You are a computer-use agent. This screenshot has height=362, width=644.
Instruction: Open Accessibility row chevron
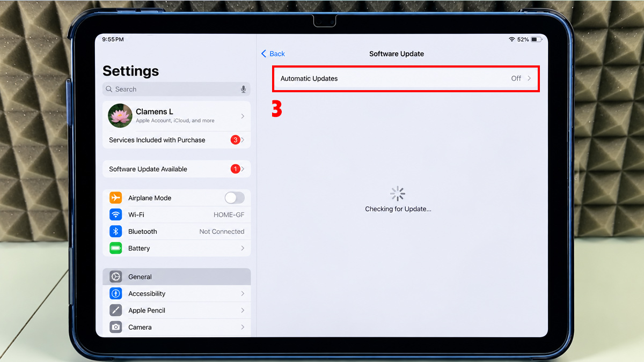click(243, 294)
